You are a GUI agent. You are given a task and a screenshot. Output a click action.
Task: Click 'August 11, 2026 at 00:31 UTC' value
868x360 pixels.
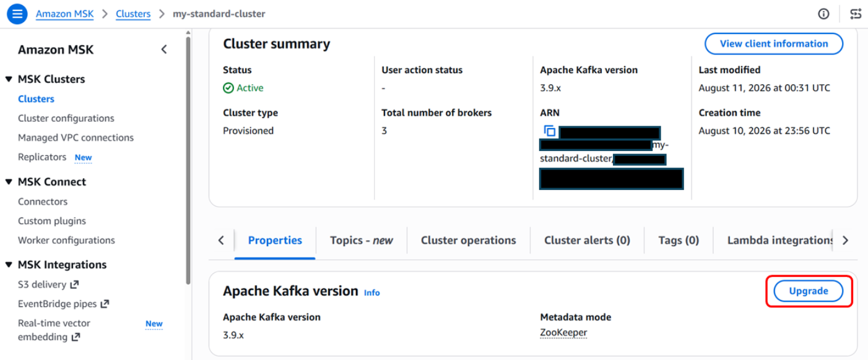tap(765, 88)
